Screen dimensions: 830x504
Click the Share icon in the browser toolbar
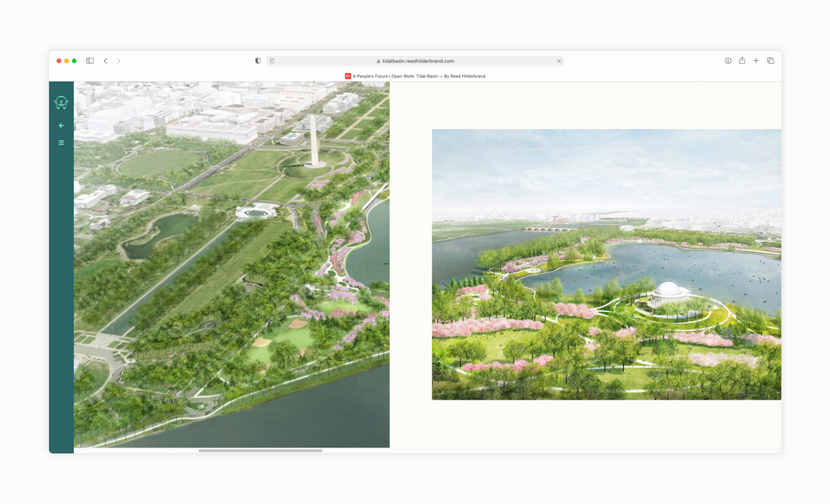(742, 60)
